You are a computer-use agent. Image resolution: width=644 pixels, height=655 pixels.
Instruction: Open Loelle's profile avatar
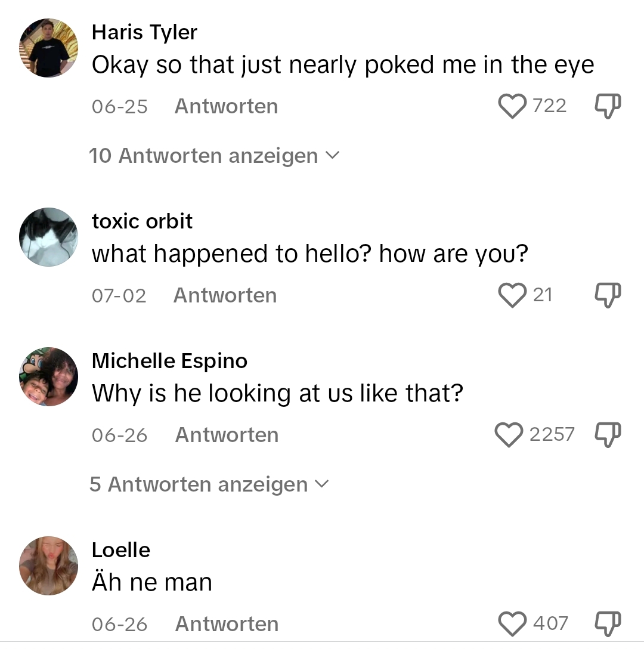[x=48, y=566]
